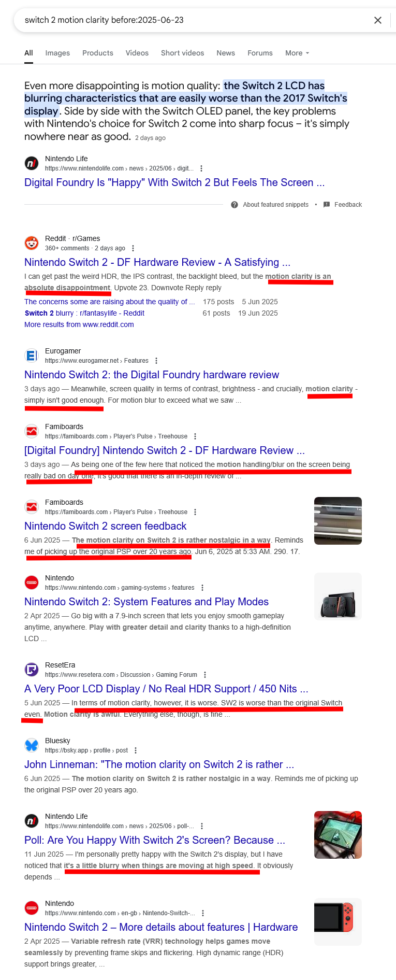Open thumbnail beside Switch 2 screen feedback result
Screen dimensions: 396x980
pyautogui.click(x=338, y=521)
